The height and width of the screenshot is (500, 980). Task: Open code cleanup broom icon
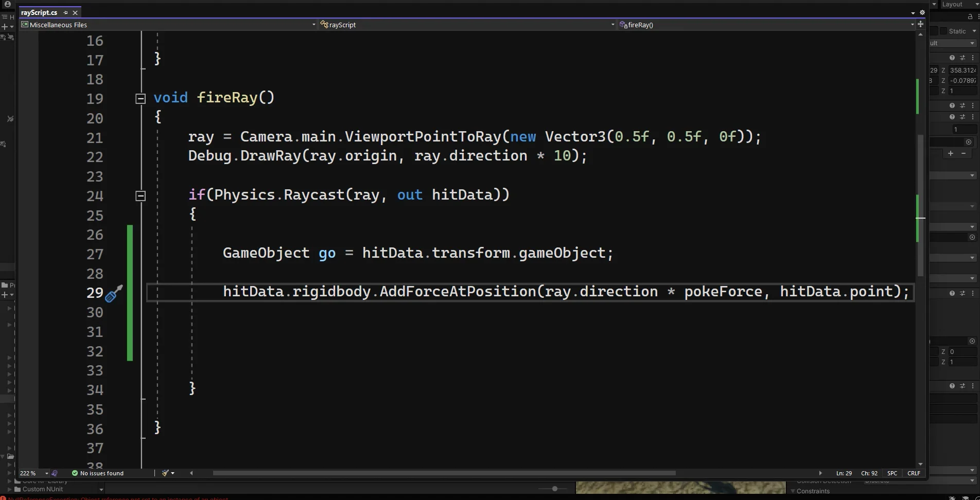[x=166, y=473]
